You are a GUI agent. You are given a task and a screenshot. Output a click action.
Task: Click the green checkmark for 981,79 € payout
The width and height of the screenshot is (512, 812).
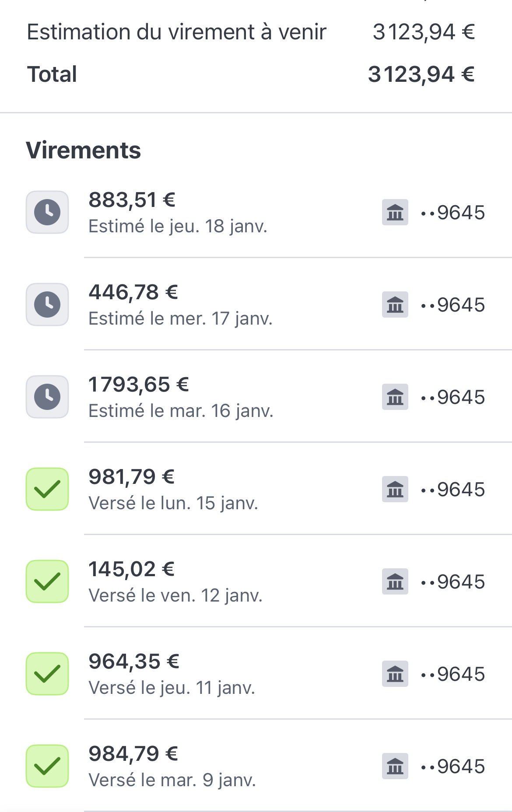[x=47, y=489]
